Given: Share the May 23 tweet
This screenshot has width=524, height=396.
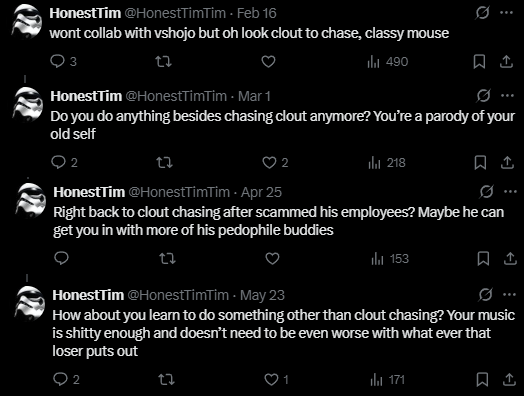Looking at the screenshot, I should [509, 380].
